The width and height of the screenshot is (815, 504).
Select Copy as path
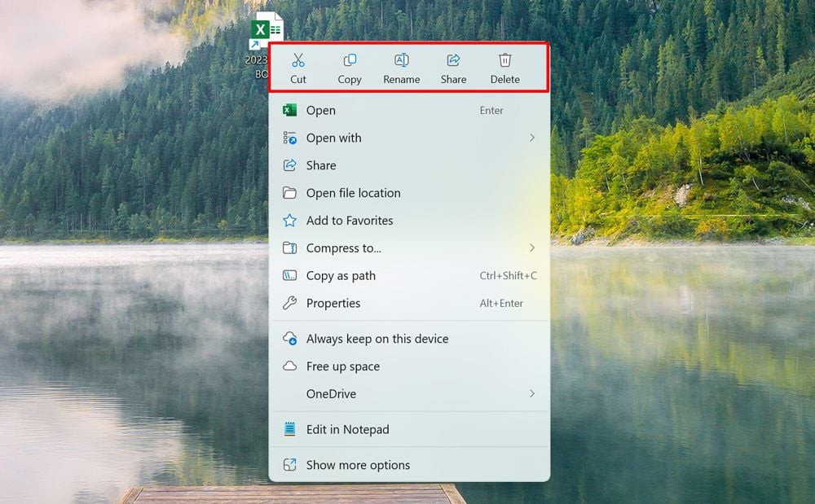[x=341, y=276]
